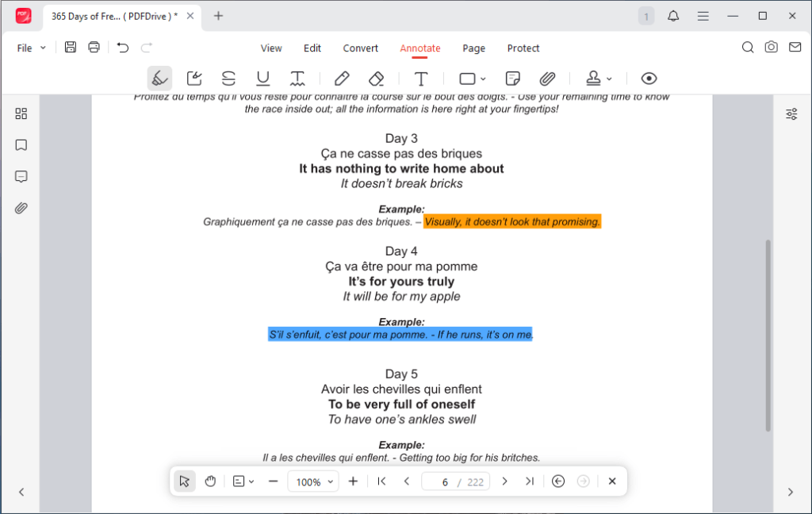
Task: Activate the Hand pan tool
Action: pyautogui.click(x=210, y=481)
